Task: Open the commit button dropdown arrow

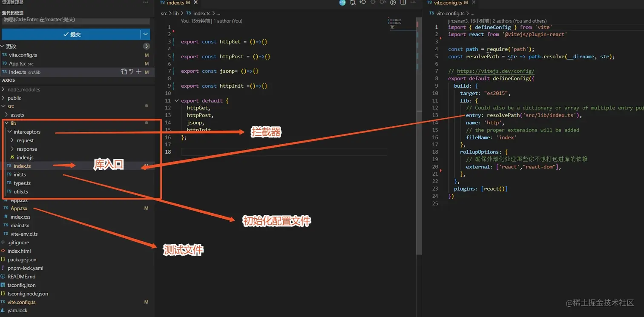Action: click(146, 34)
